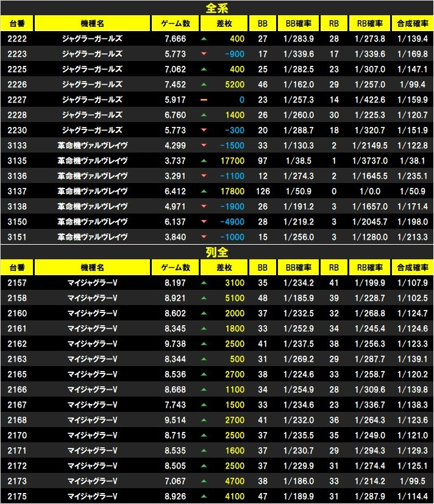The image size is (434, 504).
Task: Click the -1900 difference value
Action: [232, 207]
